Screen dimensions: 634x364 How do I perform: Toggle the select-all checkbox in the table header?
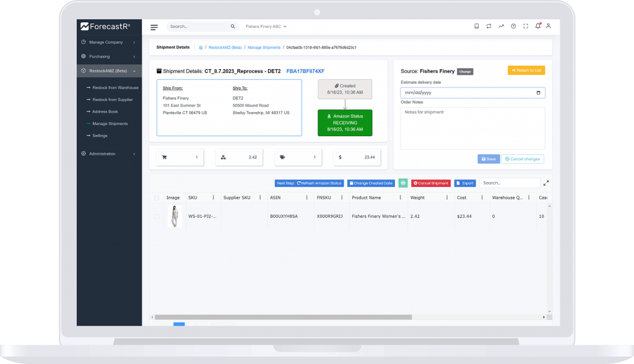pos(157,197)
